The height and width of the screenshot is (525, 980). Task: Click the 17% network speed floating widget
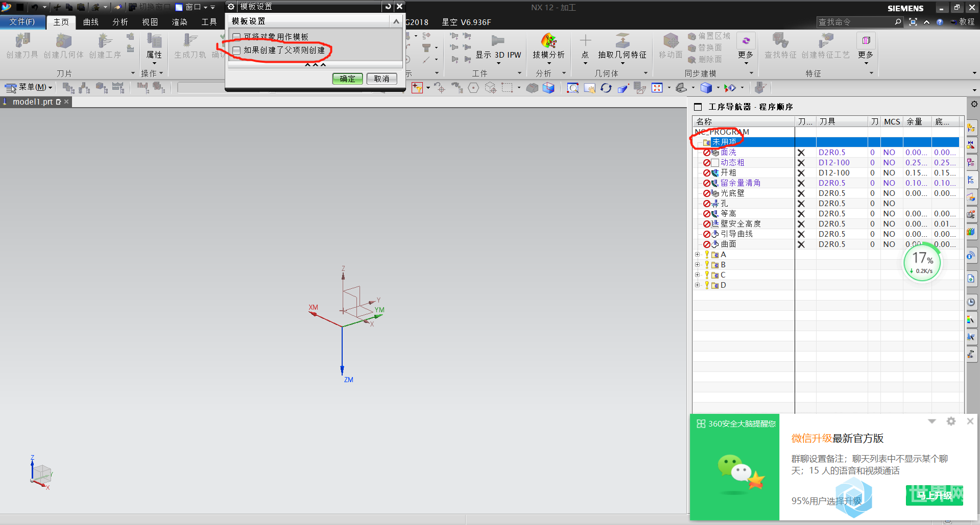point(922,263)
